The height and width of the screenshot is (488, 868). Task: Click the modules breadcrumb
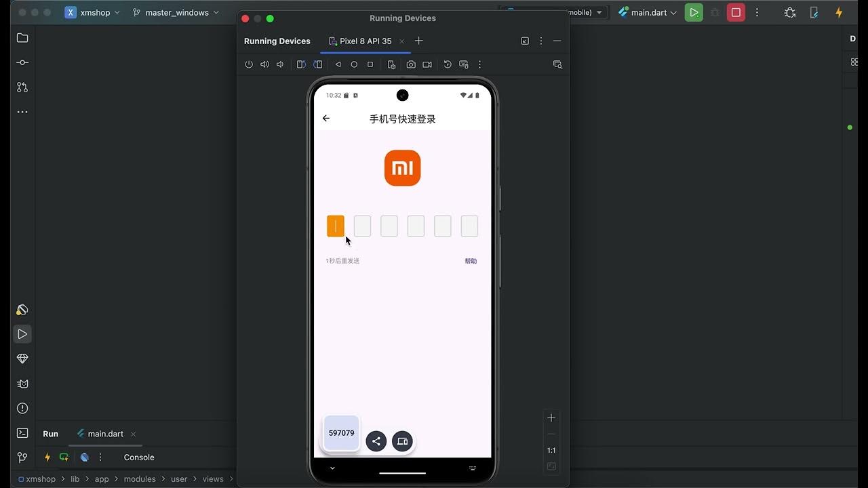pos(140,479)
